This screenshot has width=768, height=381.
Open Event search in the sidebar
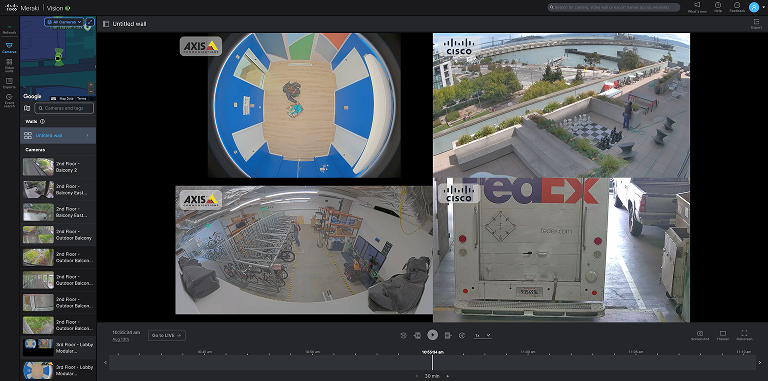tap(9, 100)
